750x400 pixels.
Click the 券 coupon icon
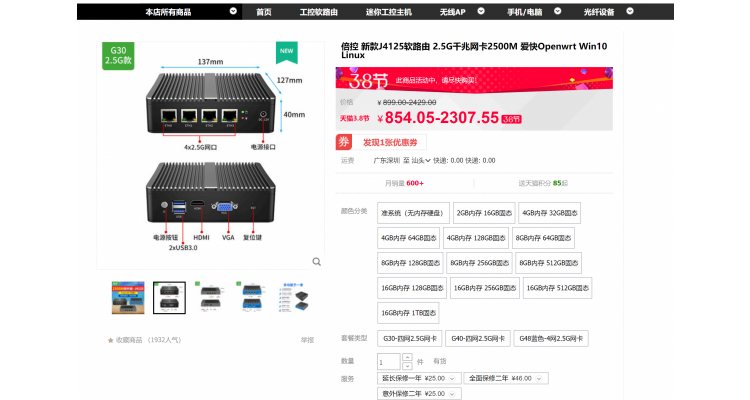[x=343, y=142]
